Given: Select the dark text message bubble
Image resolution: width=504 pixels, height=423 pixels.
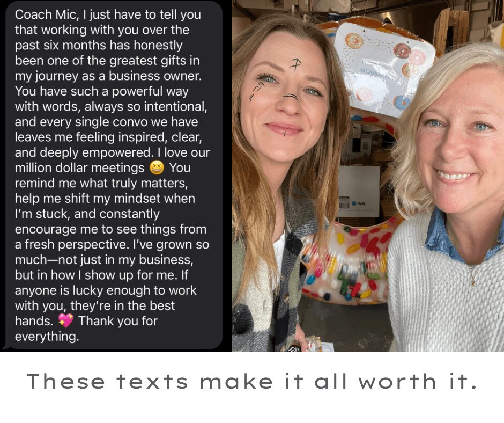Looking at the screenshot, I should [114, 175].
